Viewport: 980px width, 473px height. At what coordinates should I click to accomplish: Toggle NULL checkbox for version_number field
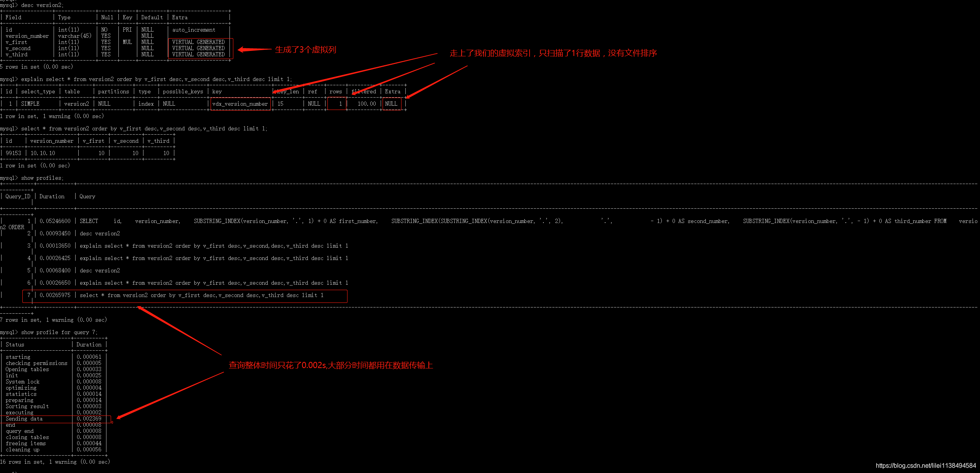pos(102,37)
